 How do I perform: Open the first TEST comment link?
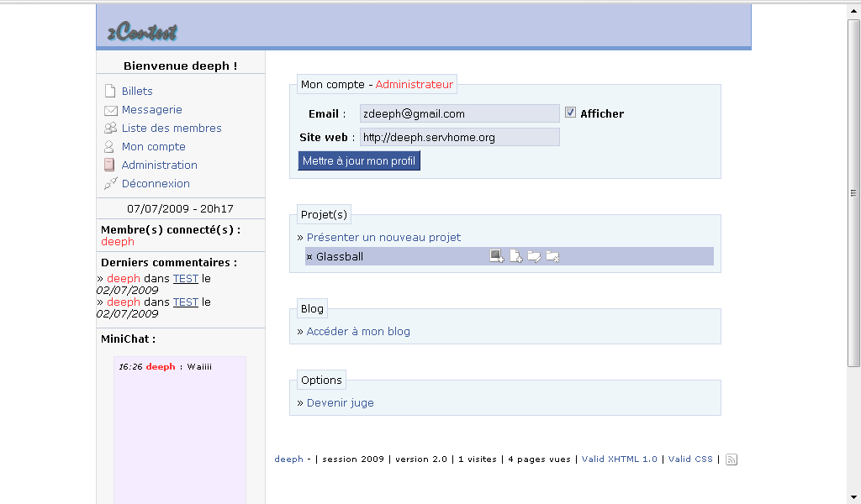[185, 278]
